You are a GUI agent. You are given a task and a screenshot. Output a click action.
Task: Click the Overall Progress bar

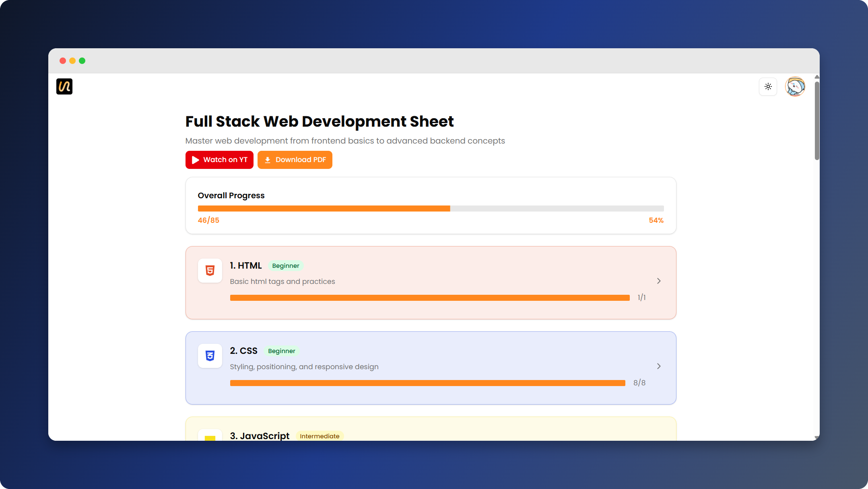[431, 209]
